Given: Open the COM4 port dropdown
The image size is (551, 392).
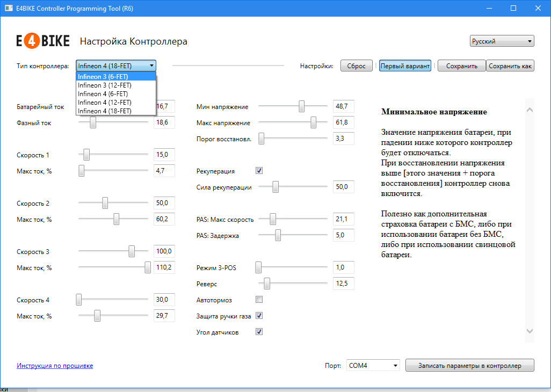Looking at the screenshot, I should pyautogui.click(x=373, y=365).
